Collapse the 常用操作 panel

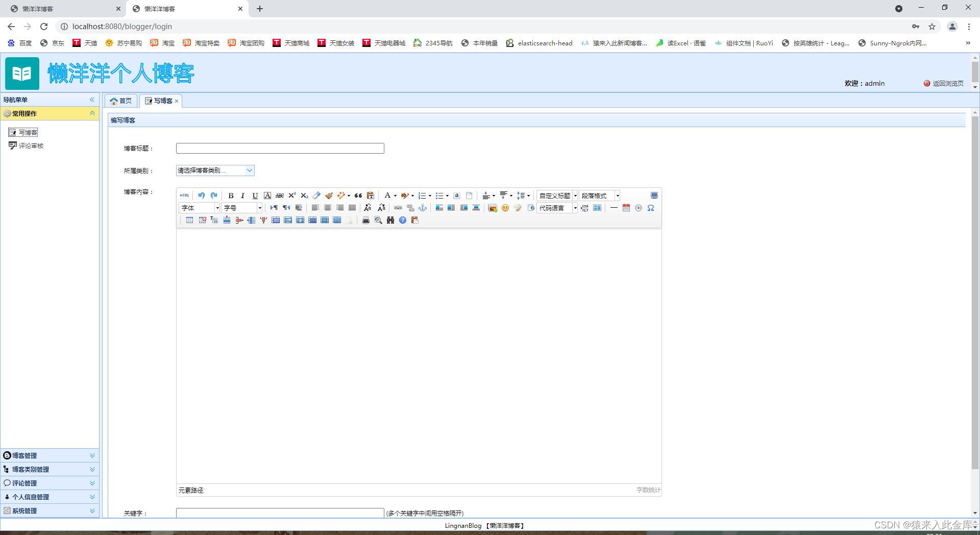coord(92,113)
